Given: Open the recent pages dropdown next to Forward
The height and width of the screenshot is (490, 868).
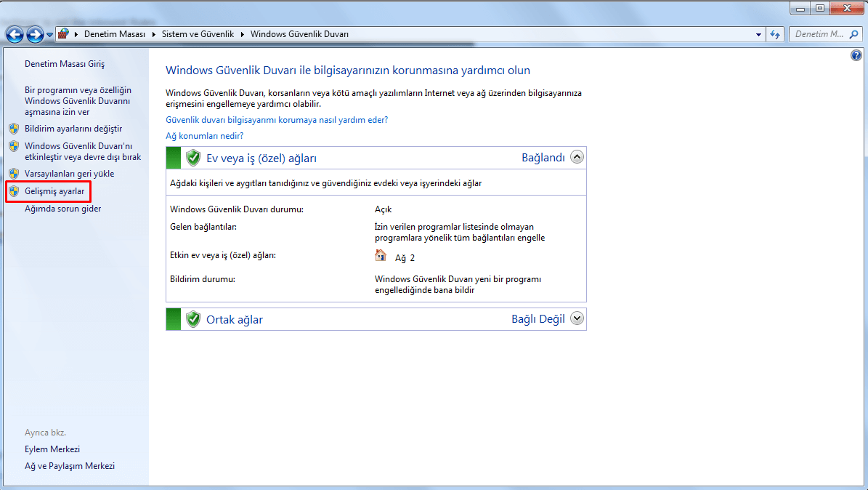Looking at the screenshot, I should click(x=49, y=35).
